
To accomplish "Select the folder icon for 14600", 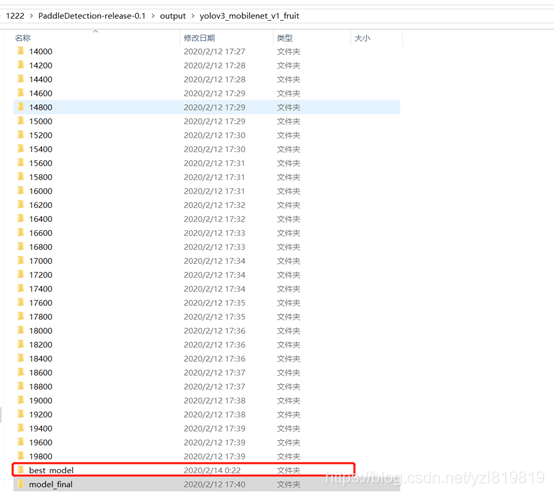I will click(21, 93).
